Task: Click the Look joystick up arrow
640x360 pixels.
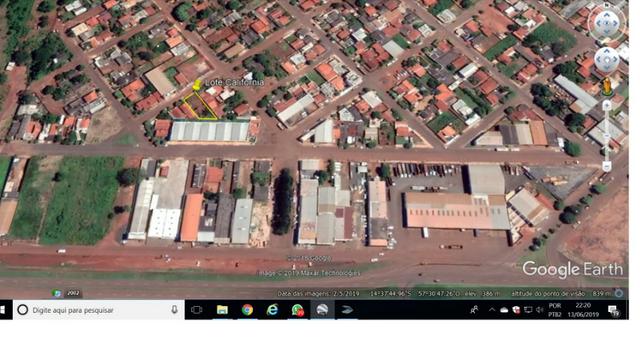Action: point(607,15)
